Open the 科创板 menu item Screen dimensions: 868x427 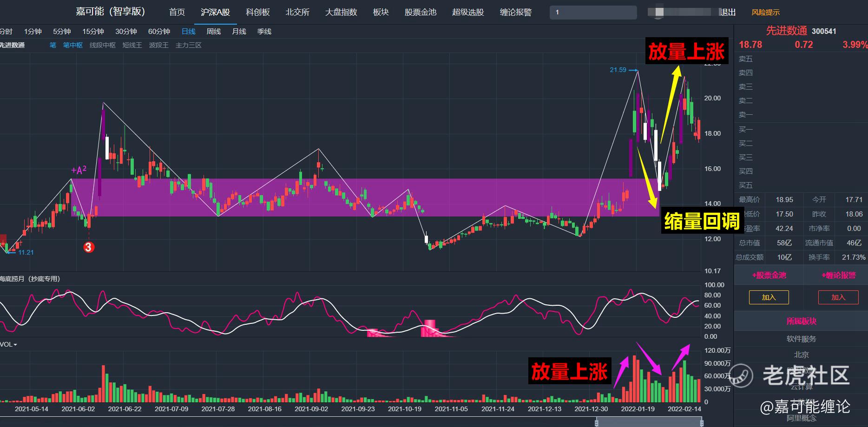(257, 12)
